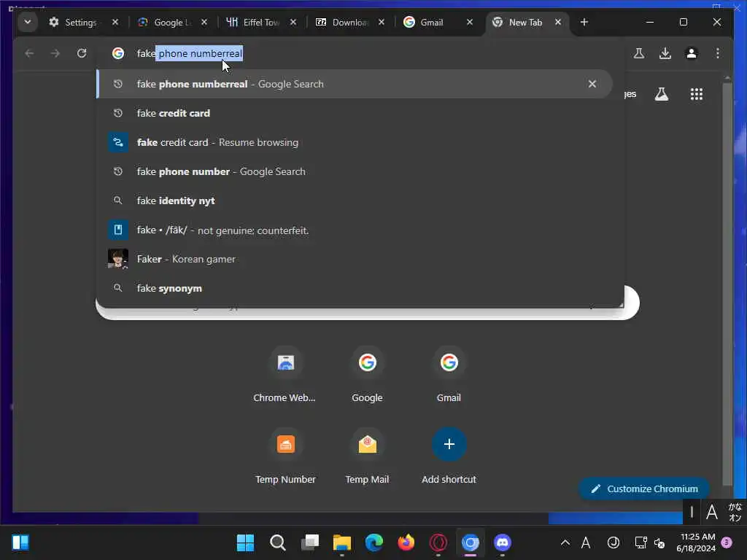Open the tab search dropdown arrow
This screenshot has height=560, width=747.
click(x=27, y=22)
